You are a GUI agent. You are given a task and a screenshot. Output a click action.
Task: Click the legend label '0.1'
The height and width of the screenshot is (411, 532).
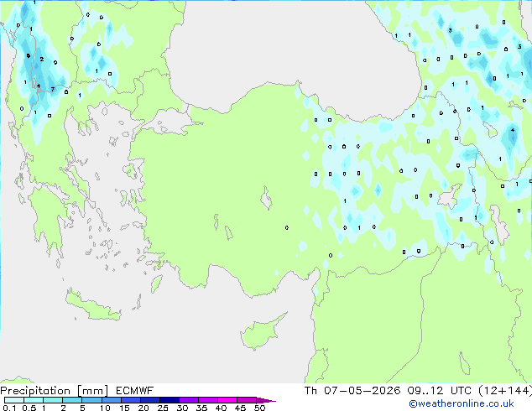(9, 408)
